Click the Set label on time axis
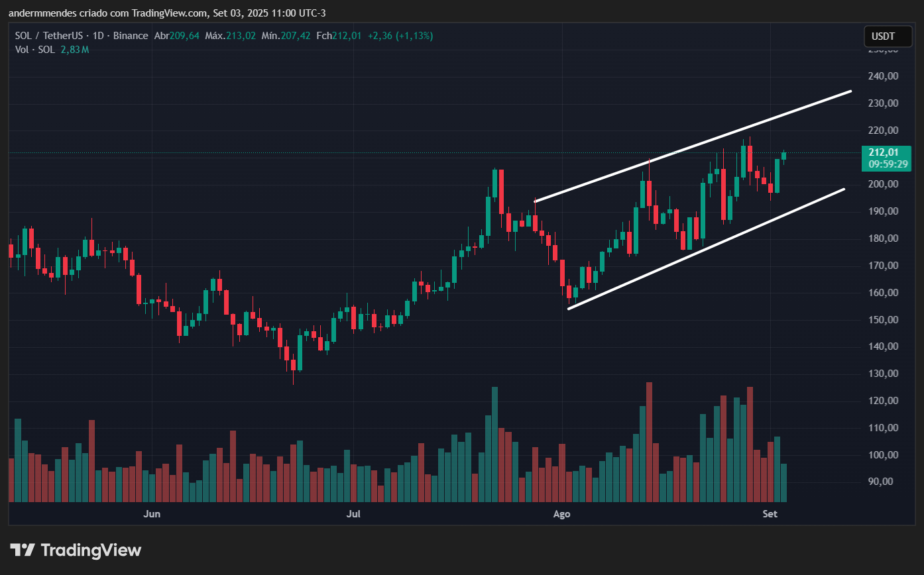 click(770, 514)
